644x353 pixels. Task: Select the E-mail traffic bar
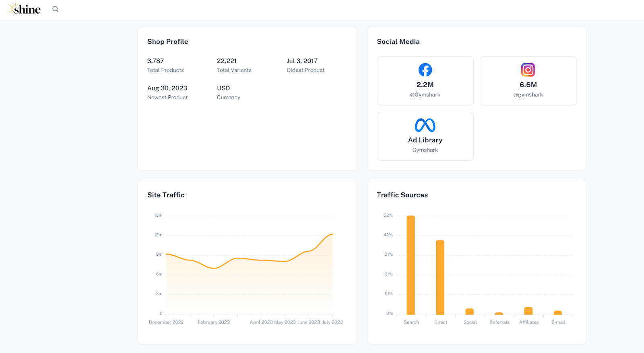[x=558, y=313]
